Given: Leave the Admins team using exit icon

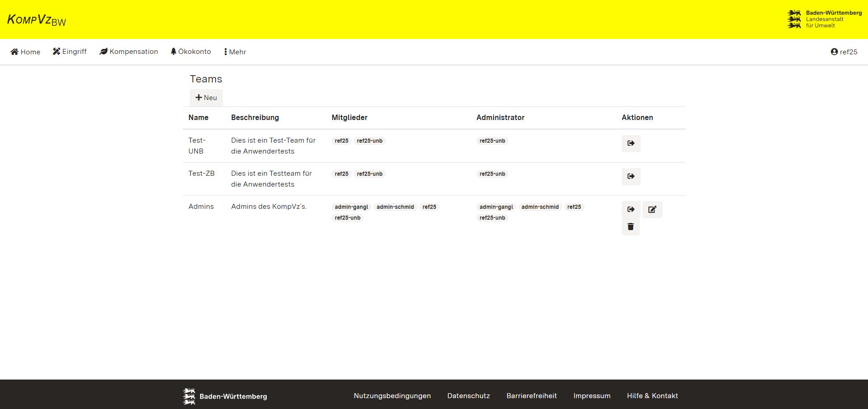Looking at the screenshot, I should point(631,209).
